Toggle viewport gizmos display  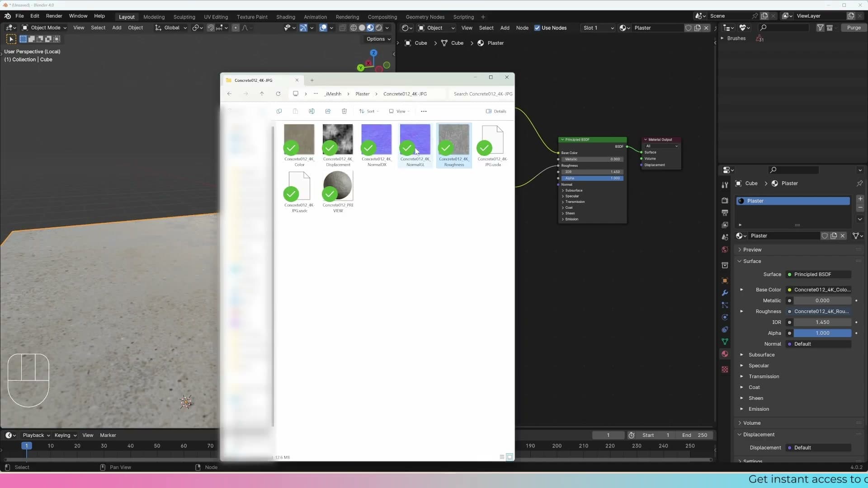point(304,28)
